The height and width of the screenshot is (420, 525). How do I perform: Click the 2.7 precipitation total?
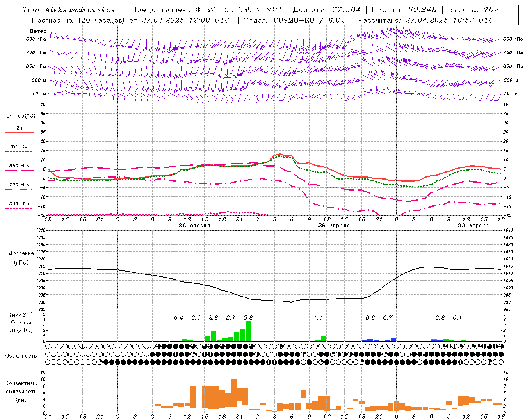(x=231, y=318)
